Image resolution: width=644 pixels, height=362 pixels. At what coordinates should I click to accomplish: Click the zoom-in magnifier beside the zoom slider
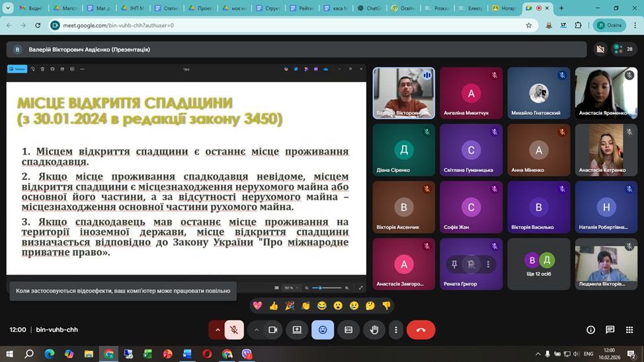click(346, 288)
